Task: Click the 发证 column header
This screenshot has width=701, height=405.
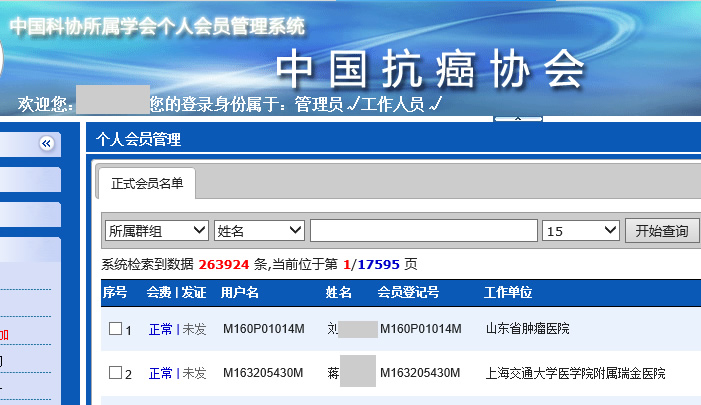Action: (x=194, y=292)
